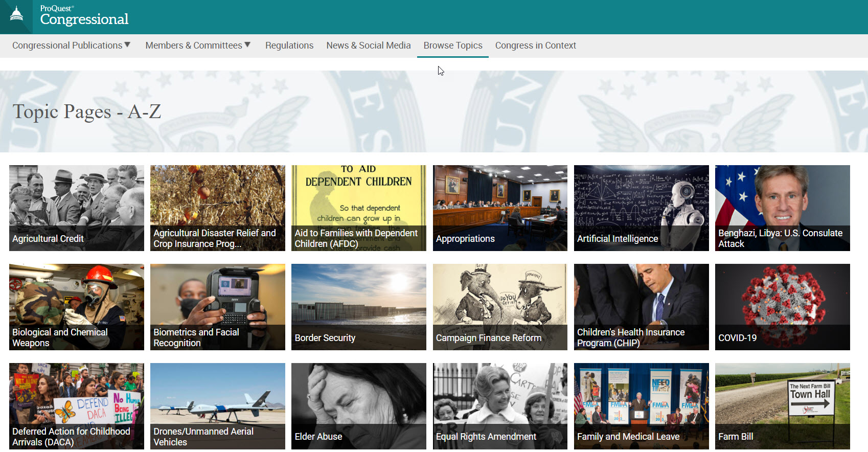The image size is (868, 452).
Task: Select the Browse Topics tab
Action: tap(453, 46)
